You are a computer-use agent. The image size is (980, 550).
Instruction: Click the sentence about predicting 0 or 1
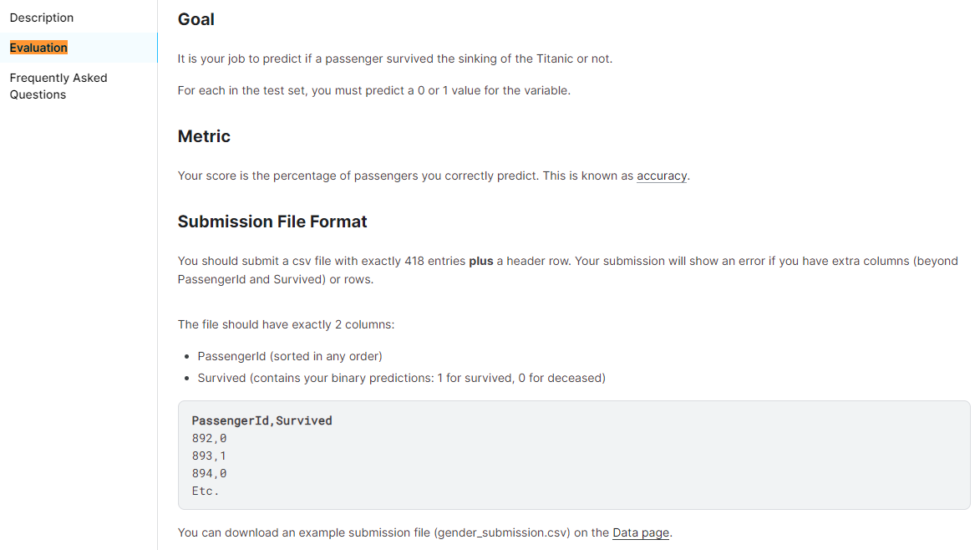pos(373,90)
